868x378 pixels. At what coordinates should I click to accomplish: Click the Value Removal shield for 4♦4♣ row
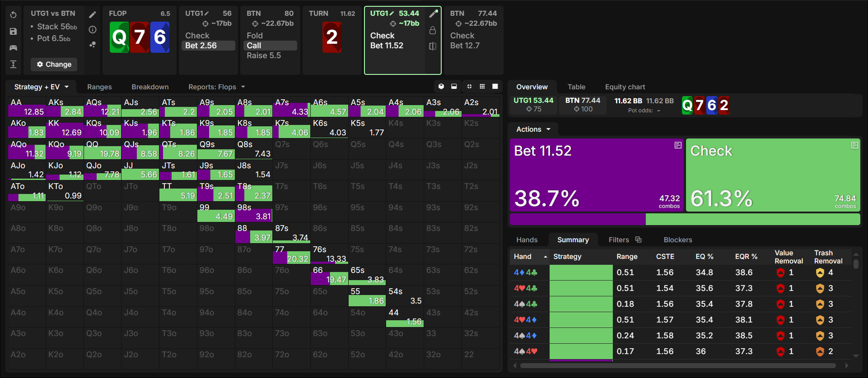click(780, 272)
